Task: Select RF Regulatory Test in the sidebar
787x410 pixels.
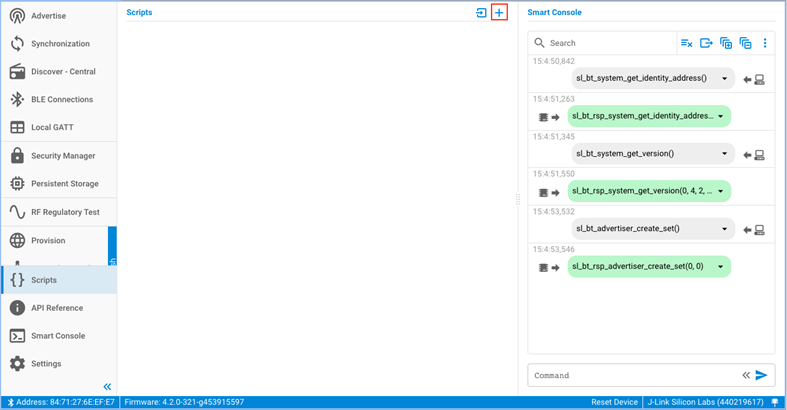Action: pos(65,212)
